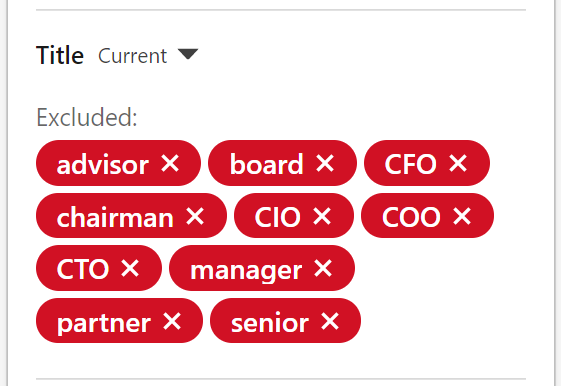Select the manager tag text
The height and width of the screenshot is (386, 561).
[x=246, y=271]
